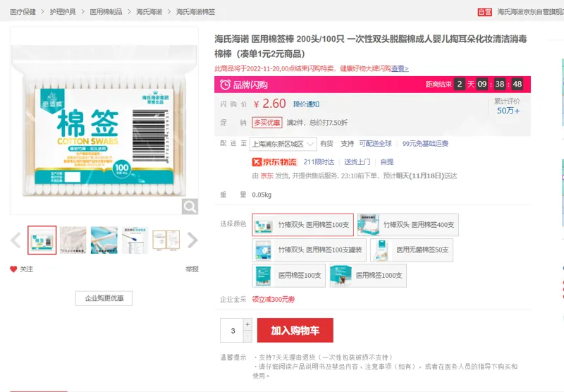
Task: Open the magnifier zoom icon on product image
Action: pos(190,207)
